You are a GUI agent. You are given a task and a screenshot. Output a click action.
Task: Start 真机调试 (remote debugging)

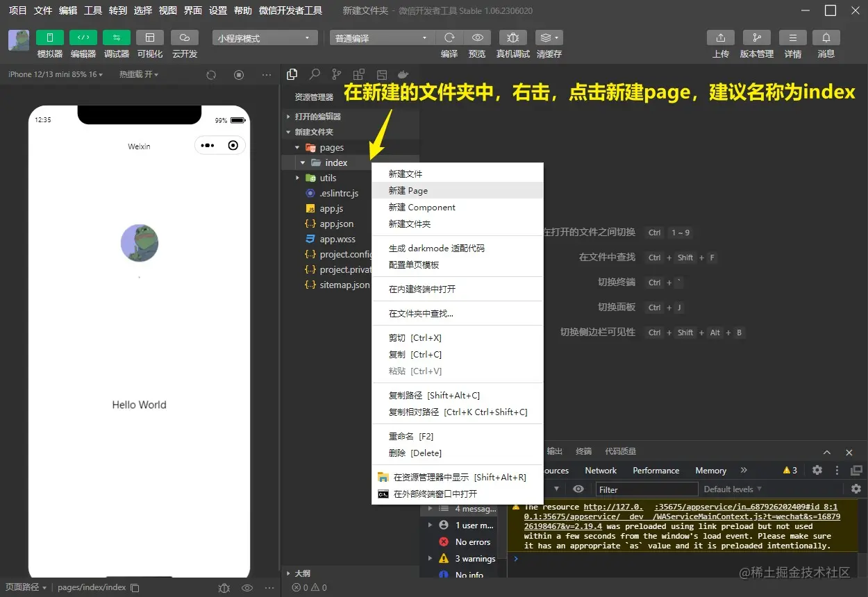coord(512,37)
